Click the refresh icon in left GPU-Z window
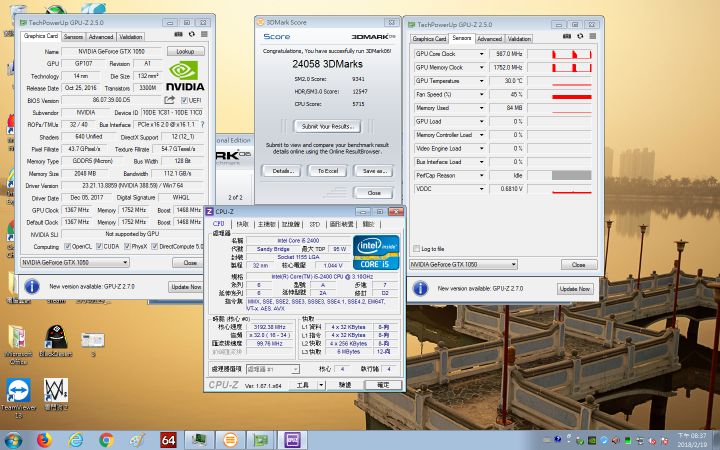Image resolution: width=720 pixels, height=450 pixels. tap(191, 34)
